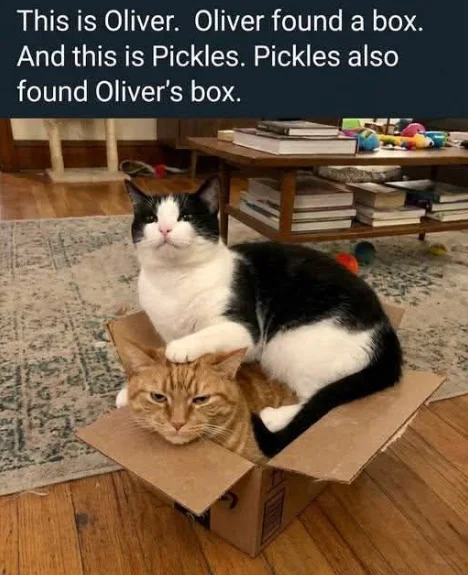Click the tuxedo cat's pink nose
This screenshot has height=575, width=468.
pyautogui.click(x=165, y=230)
